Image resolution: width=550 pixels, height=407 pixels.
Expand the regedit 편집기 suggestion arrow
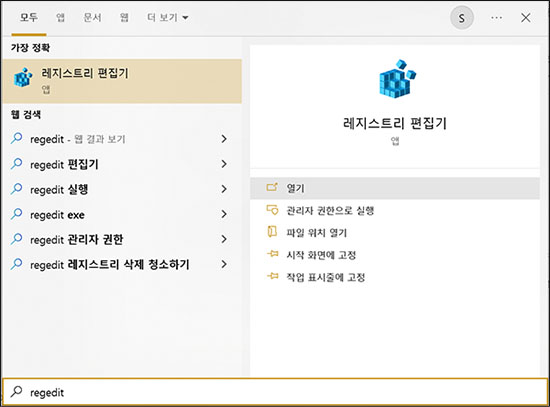(224, 164)
